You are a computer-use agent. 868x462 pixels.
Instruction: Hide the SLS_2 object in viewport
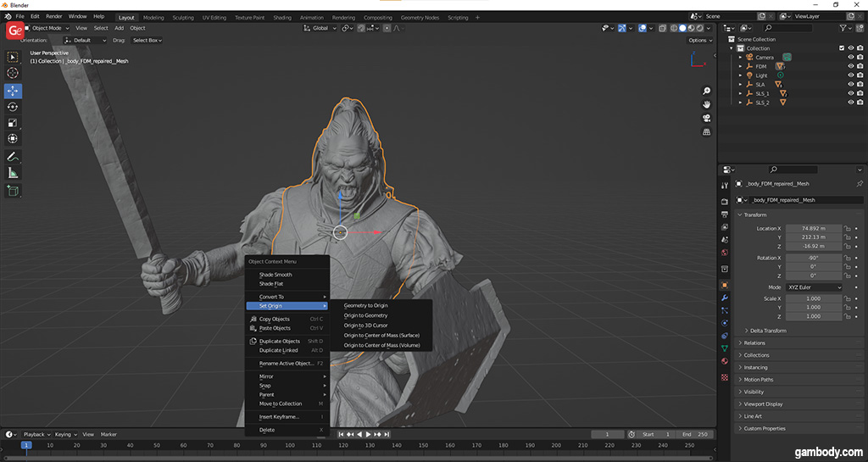click(x=850, y=103)
